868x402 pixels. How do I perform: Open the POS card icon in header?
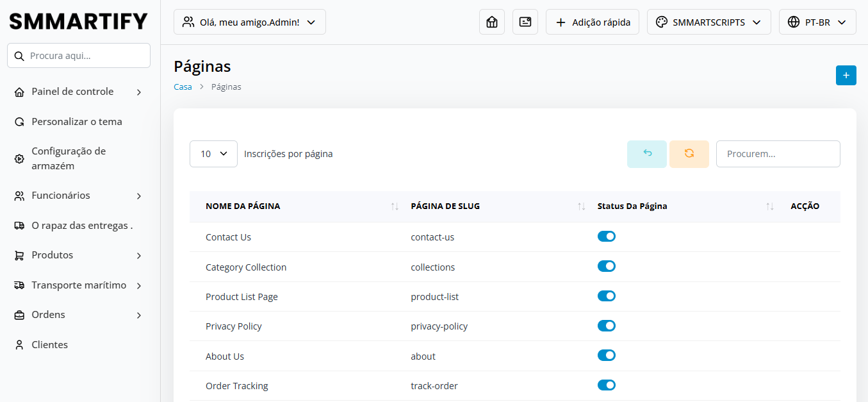(525, 22)
